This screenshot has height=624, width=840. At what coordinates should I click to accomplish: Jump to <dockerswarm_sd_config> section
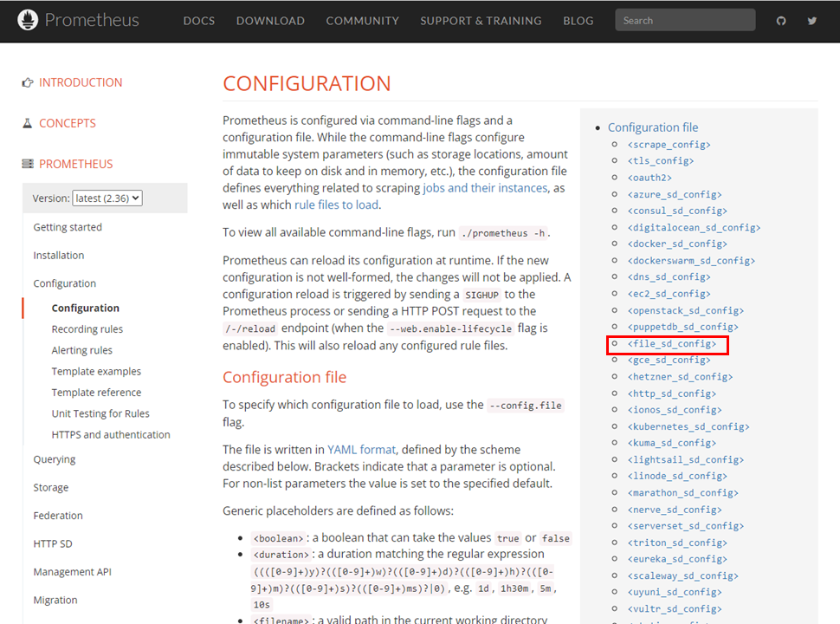(x=691, y=261)
